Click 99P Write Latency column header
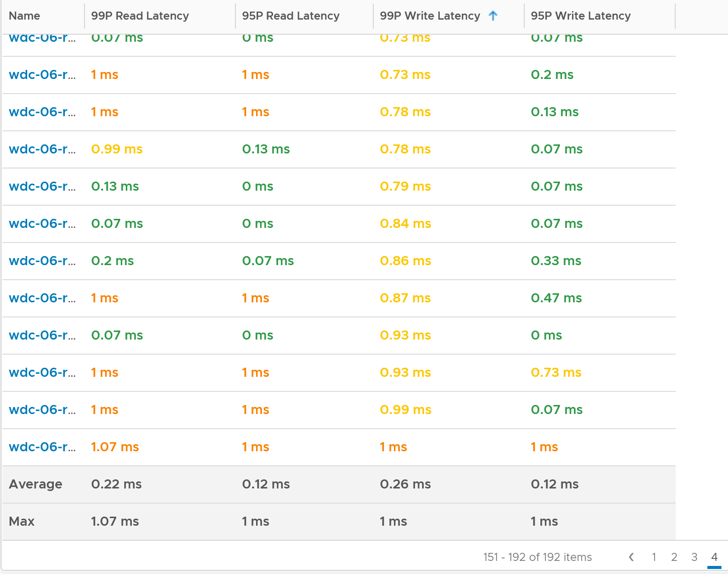The width and height of the screenshot is (728, 574). click(x=430, y=16)
